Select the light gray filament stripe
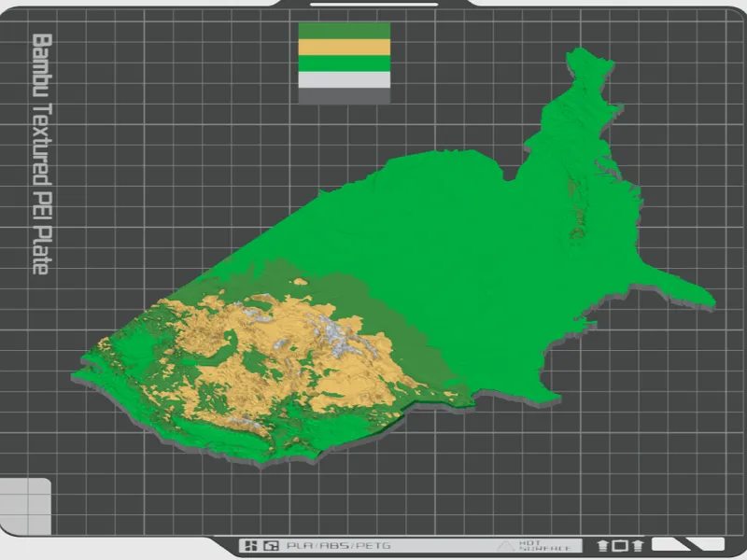The width and height of the screenshot is (747, 560). coord(344,79)
